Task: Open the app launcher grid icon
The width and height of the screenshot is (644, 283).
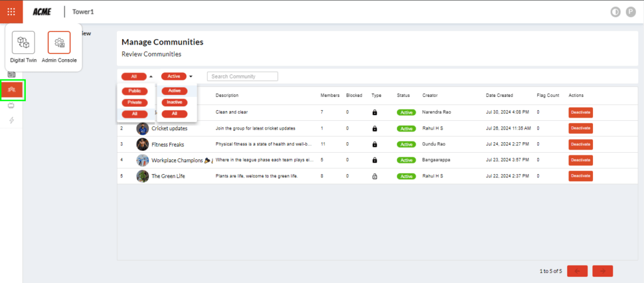Action: pos(11,11)
